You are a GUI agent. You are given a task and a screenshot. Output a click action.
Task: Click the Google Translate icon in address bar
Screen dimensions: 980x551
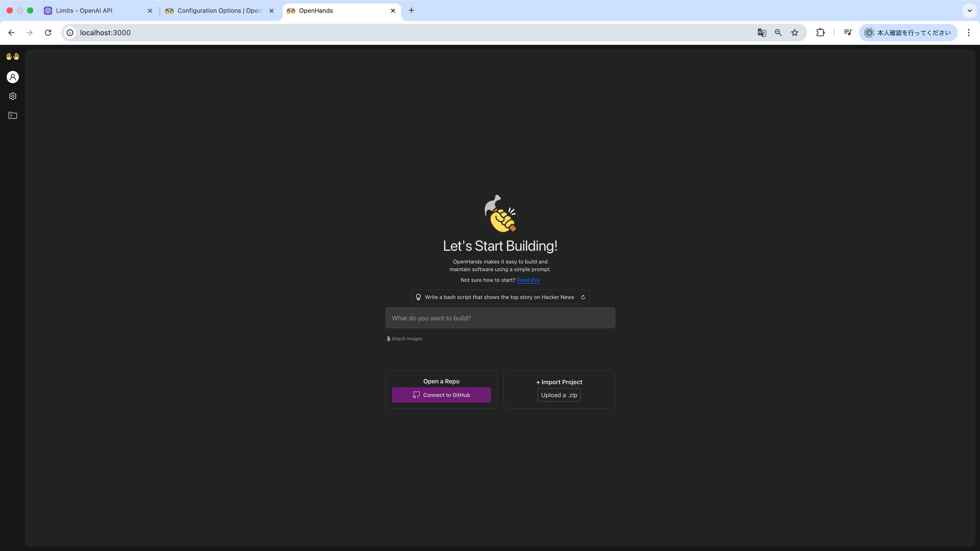coord(762,33)
